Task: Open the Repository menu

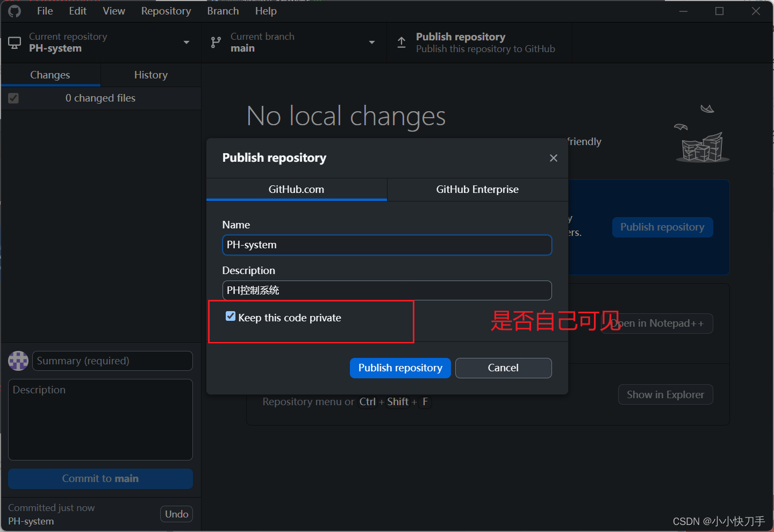Action: pyautogui.click(x=166, y=11)
